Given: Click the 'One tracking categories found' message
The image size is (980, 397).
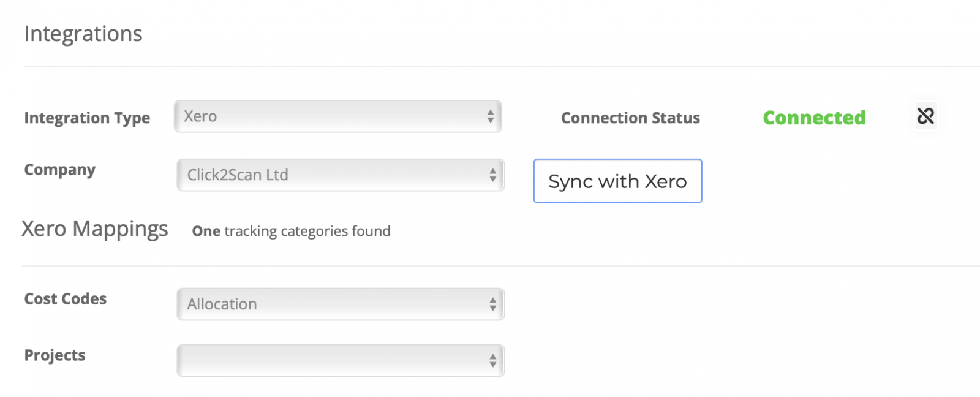Looking at the screenshot, I should pos(291,232).
